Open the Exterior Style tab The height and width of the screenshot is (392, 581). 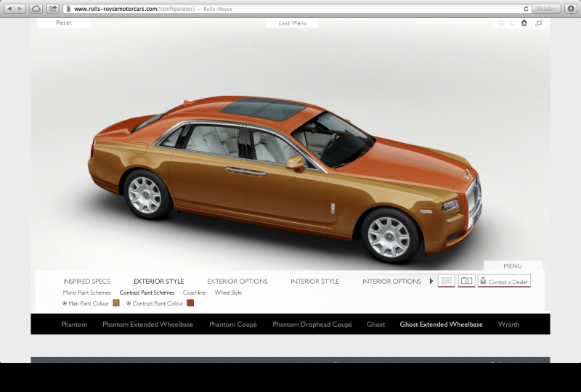[159, 281]
